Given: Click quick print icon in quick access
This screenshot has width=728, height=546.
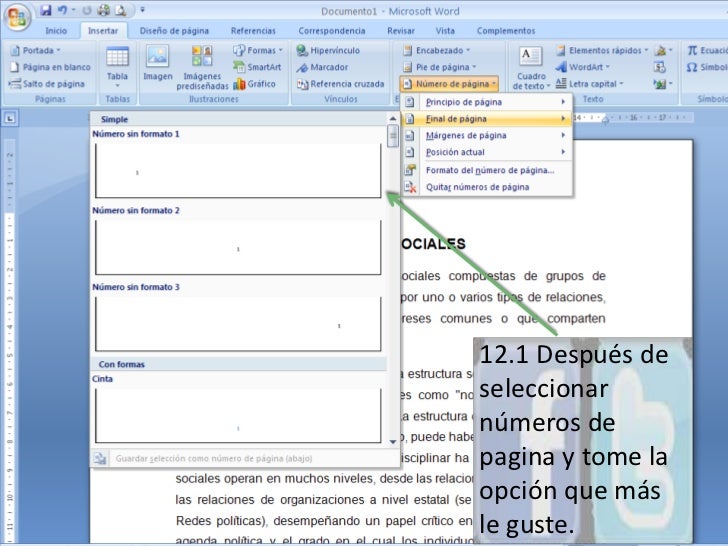Looking at the screenshot, I should pyautogui.click(x=104, y=10).
